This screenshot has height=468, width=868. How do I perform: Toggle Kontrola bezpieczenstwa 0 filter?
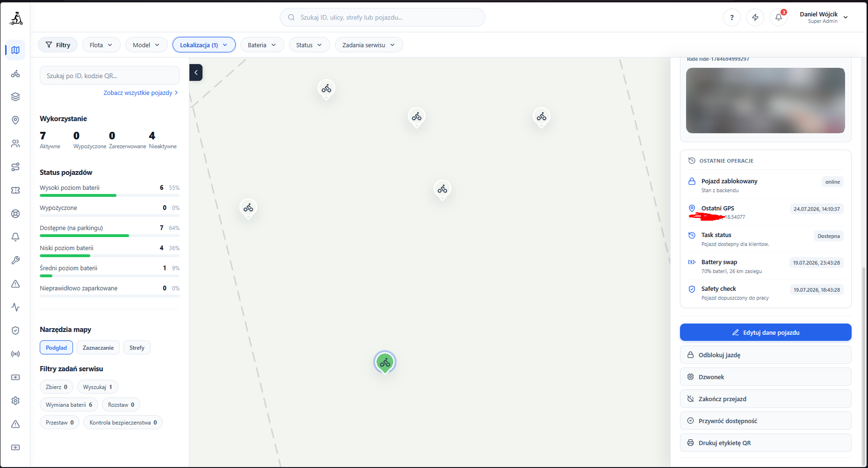click(x=123, y=423)
